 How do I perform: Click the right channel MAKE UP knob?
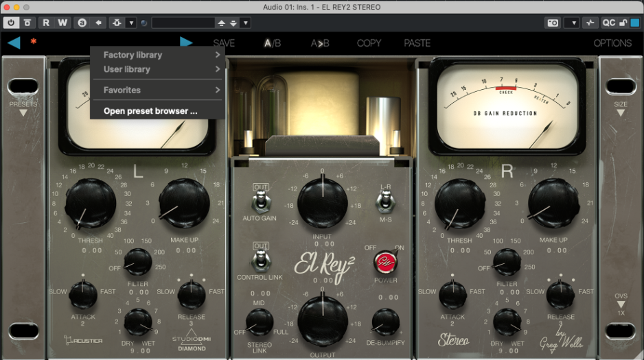click(553, 204)
